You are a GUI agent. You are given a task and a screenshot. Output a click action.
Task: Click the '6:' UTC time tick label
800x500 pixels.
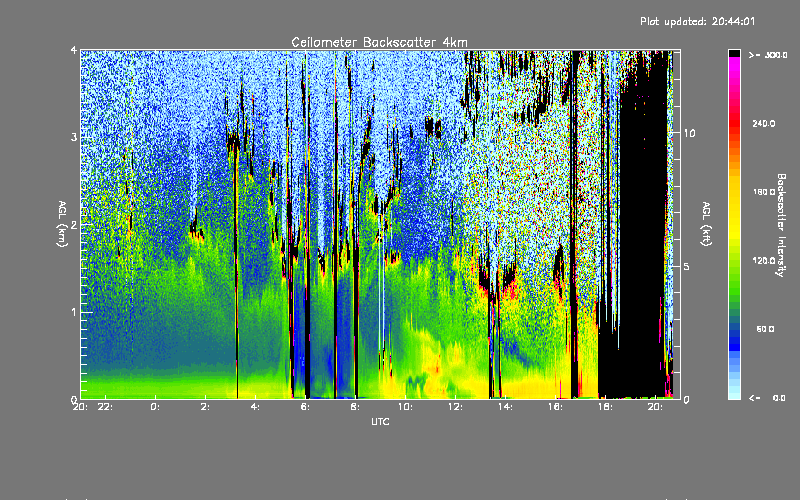pos(305,407)
